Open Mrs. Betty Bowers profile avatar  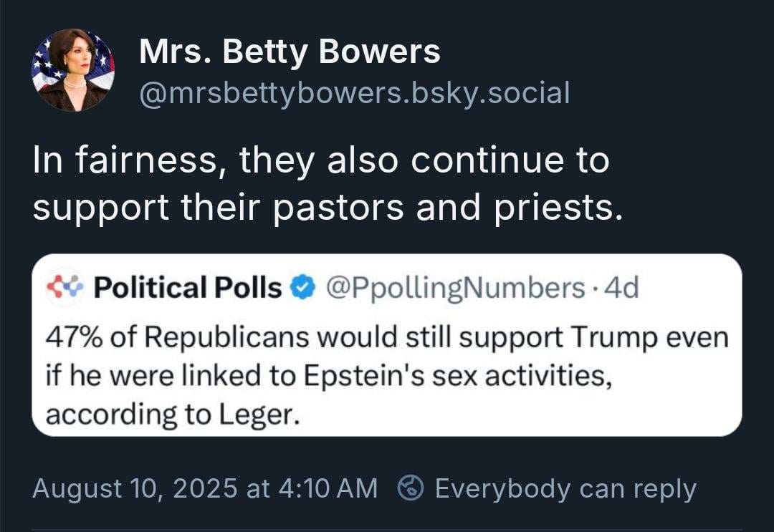[x=73, y=70]
